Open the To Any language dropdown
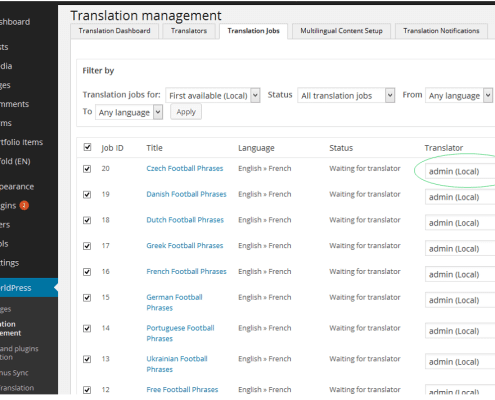Image resolution: width=495 pixels, height=400 pixels. pos(129,112)
